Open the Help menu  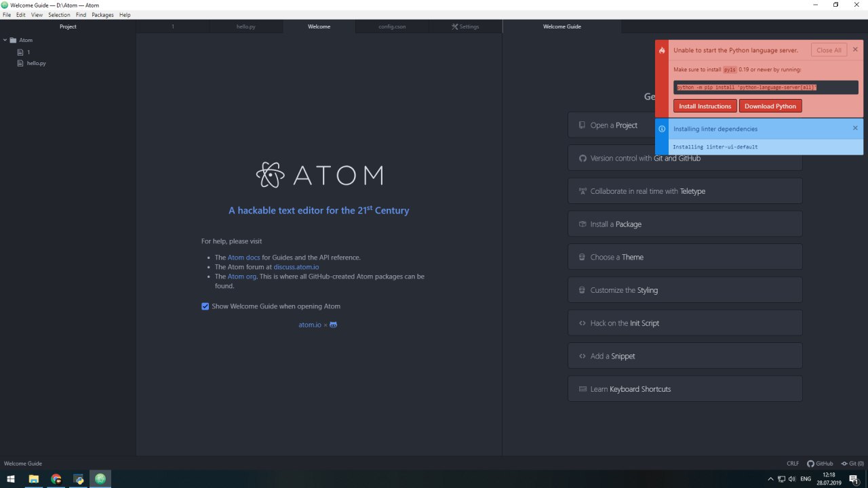tap(125, 15)
